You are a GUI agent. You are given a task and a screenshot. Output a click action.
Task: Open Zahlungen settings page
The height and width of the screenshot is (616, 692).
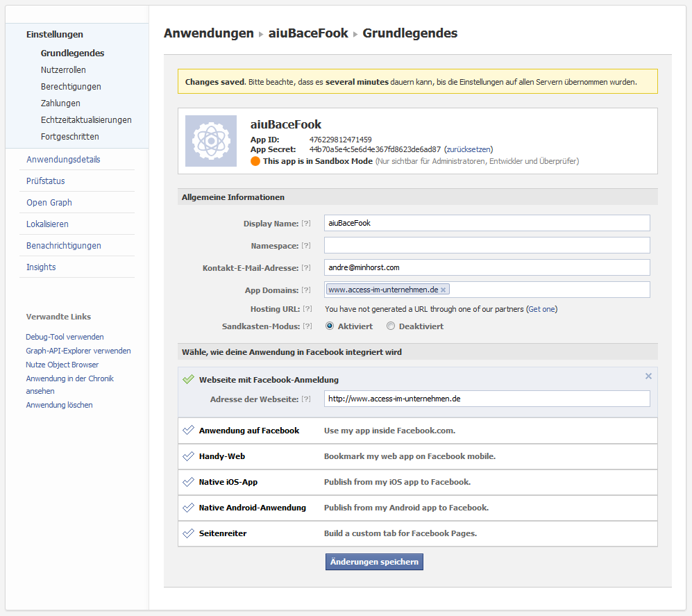point(60,103)
